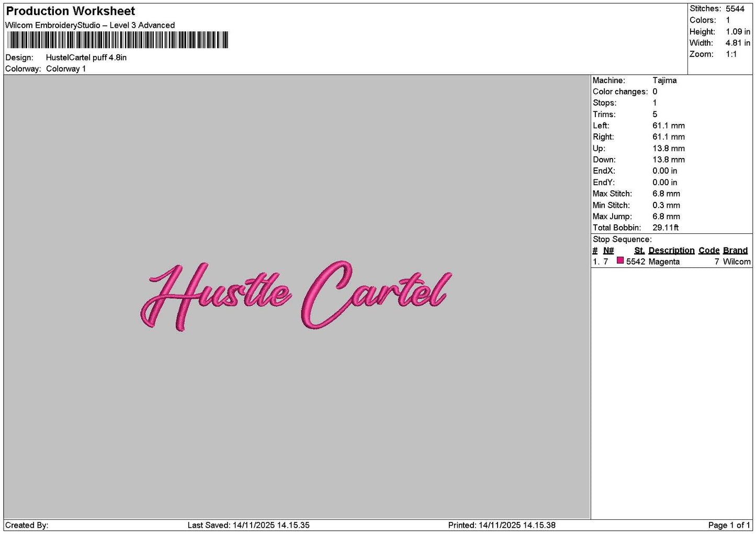Viewport: 756px width, 534px height.
Task: Click the Created By label
Action: coord(27,526)
